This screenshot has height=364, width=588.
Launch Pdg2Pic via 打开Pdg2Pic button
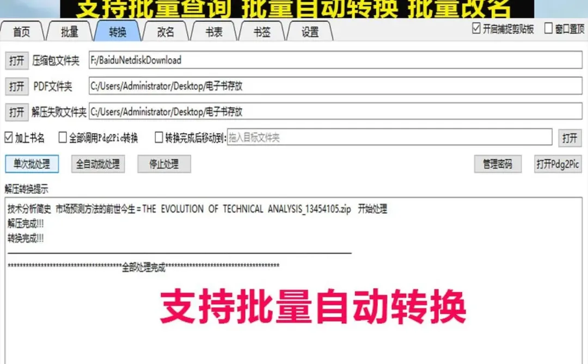pyautogui.click(x=558, y=164)
